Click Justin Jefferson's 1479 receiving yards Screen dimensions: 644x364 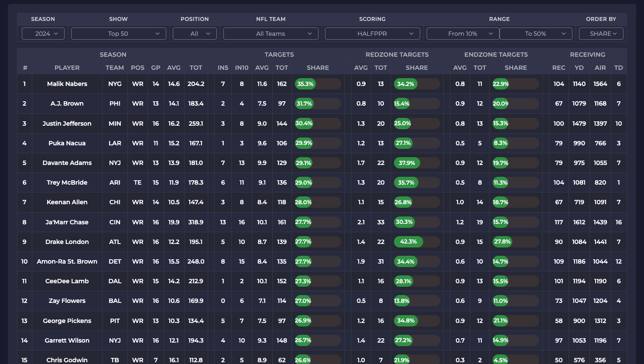[579, 124]
